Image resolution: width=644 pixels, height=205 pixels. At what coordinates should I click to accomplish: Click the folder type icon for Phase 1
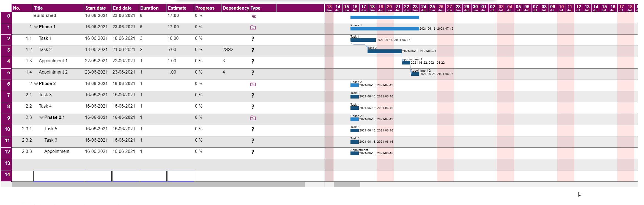(253, 27)
